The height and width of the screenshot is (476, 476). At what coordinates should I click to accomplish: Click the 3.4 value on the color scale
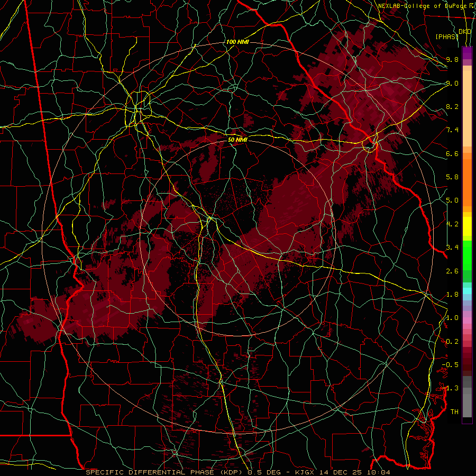452,248
